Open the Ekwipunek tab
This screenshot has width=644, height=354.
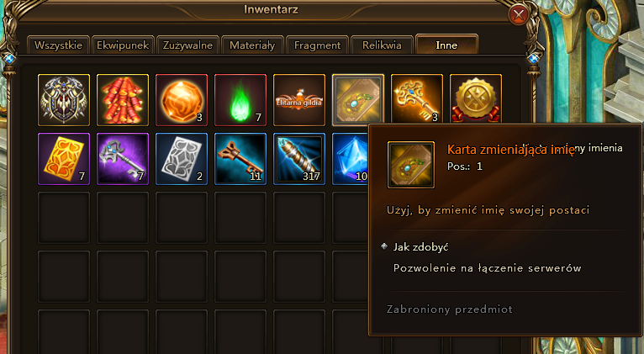123,45
